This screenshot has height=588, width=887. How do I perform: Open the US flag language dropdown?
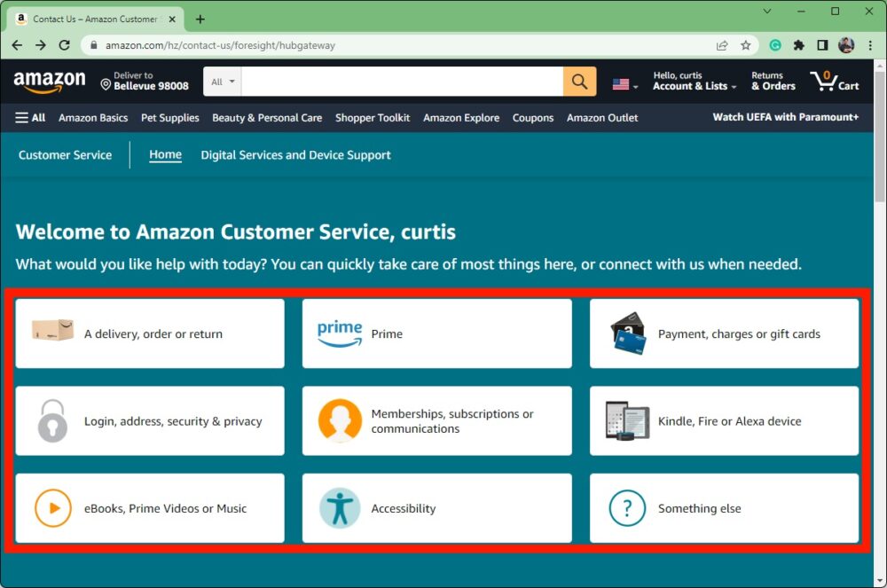pyautogui.click(x=623, y=82)
